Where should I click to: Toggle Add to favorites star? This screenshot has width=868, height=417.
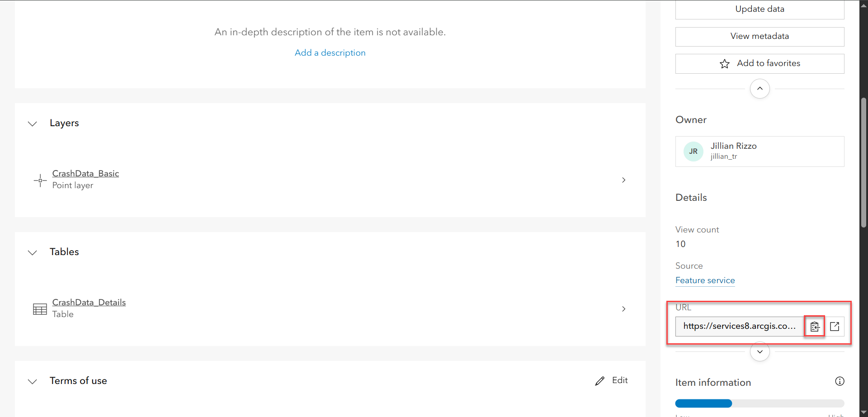pos(725,63)
